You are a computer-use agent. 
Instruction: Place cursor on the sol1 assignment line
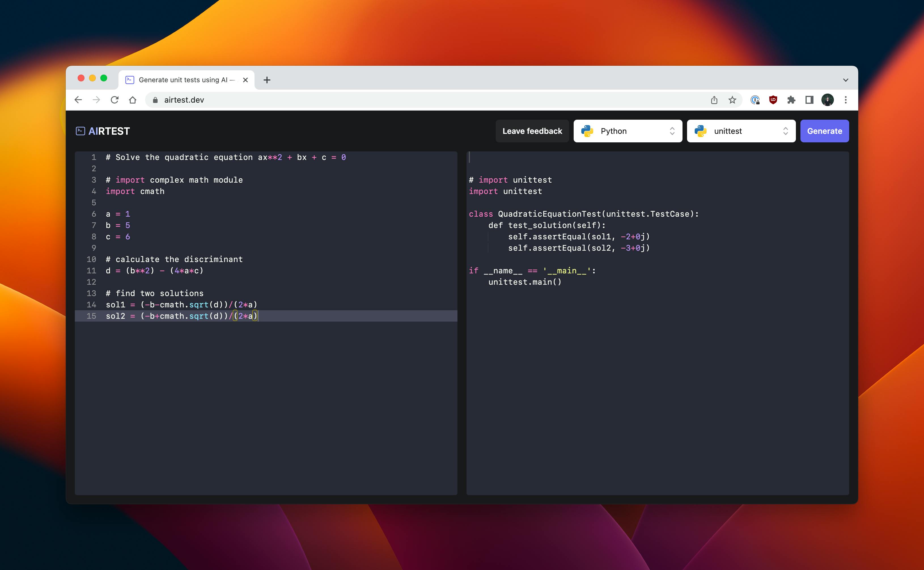click(x=182, y=305)
